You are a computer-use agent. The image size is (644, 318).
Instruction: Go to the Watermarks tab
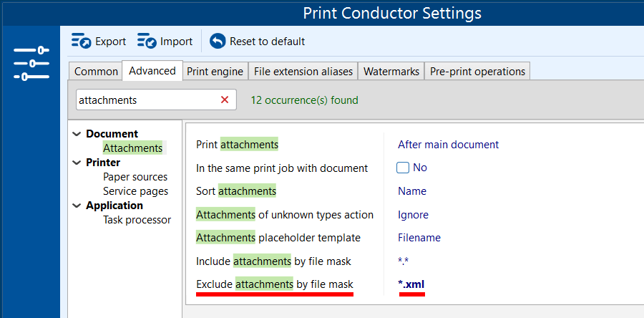pyautogui.click(x=391, y=72)
